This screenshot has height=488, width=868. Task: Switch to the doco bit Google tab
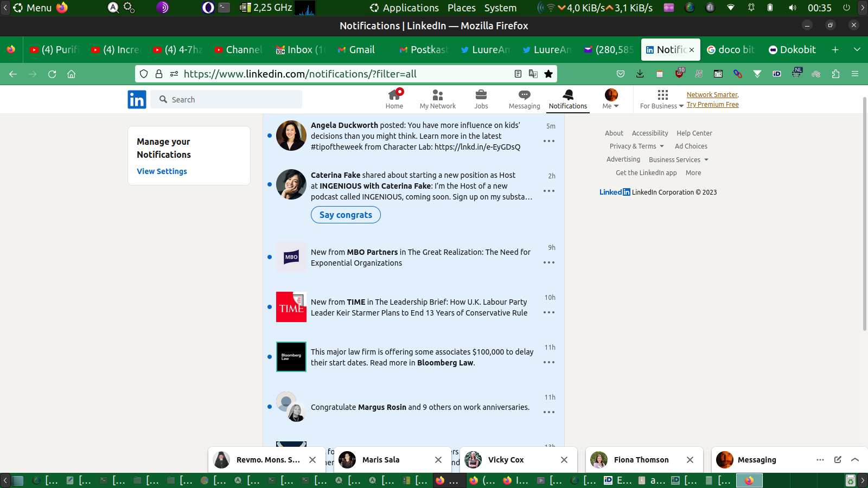tap(731, 50)
